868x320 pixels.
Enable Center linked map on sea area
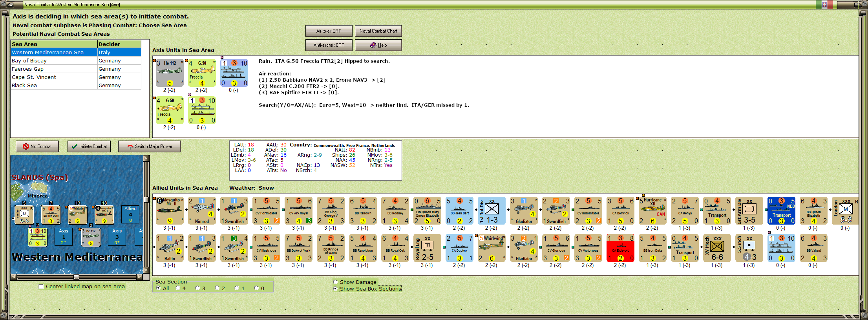(x=41, y=287)
